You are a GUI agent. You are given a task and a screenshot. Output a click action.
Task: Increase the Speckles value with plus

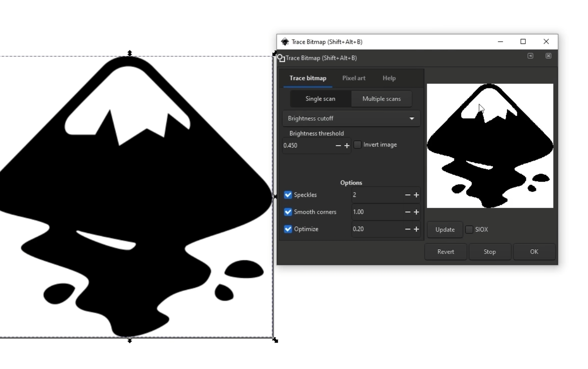tap(416, 195)
